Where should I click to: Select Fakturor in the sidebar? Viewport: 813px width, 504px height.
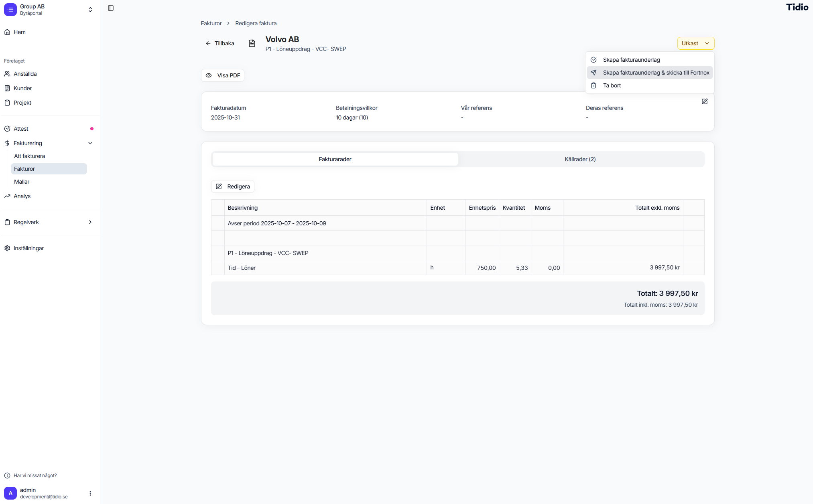click(49, 169)
